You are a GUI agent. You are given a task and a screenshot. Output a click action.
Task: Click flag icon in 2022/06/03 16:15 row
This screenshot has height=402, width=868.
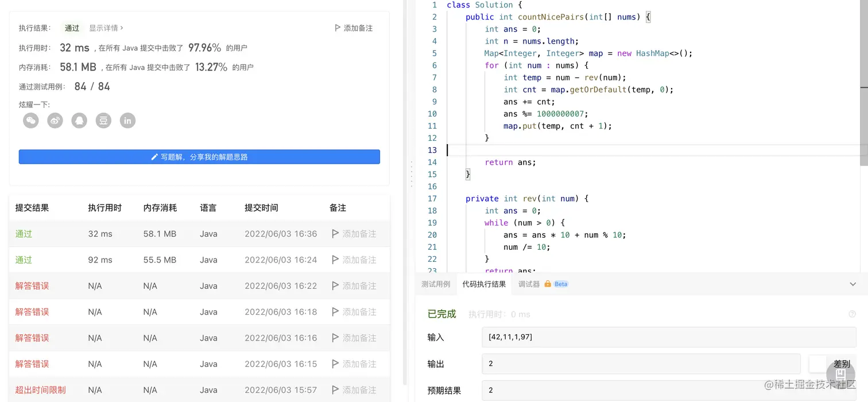point(335,364)
